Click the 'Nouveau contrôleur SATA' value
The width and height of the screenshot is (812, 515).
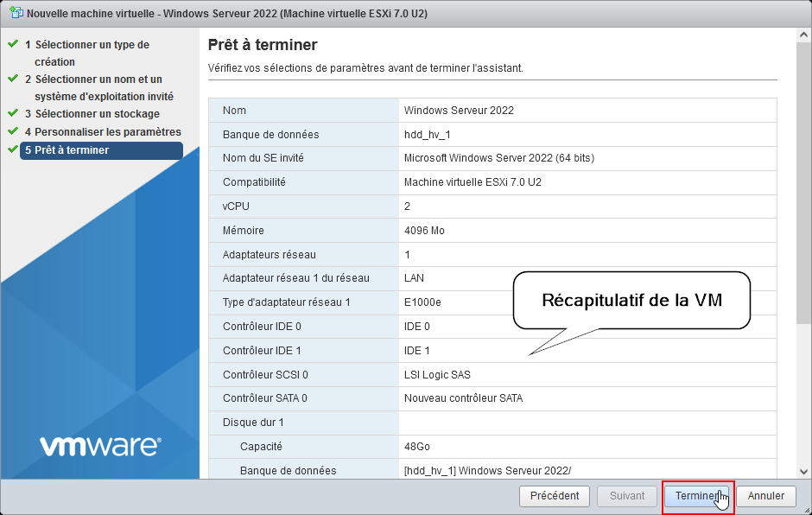point(464,398)
